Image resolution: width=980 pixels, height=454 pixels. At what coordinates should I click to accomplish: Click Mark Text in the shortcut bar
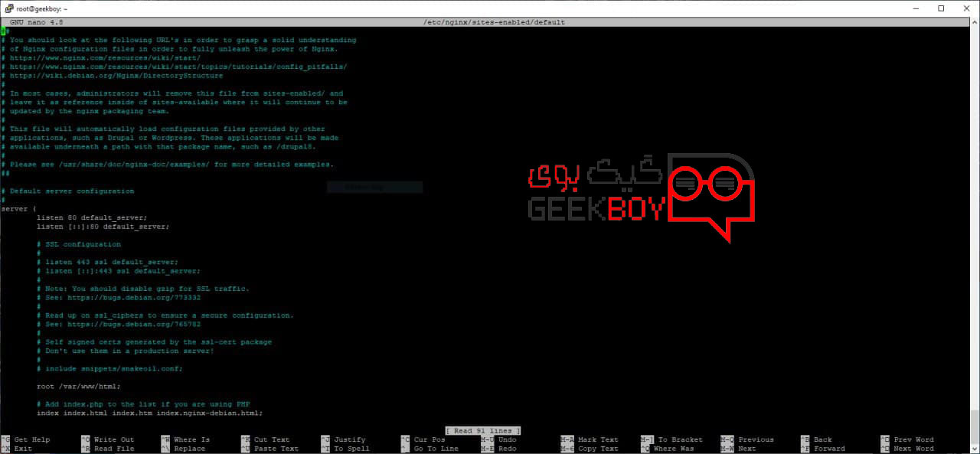[x=598, y=439]
